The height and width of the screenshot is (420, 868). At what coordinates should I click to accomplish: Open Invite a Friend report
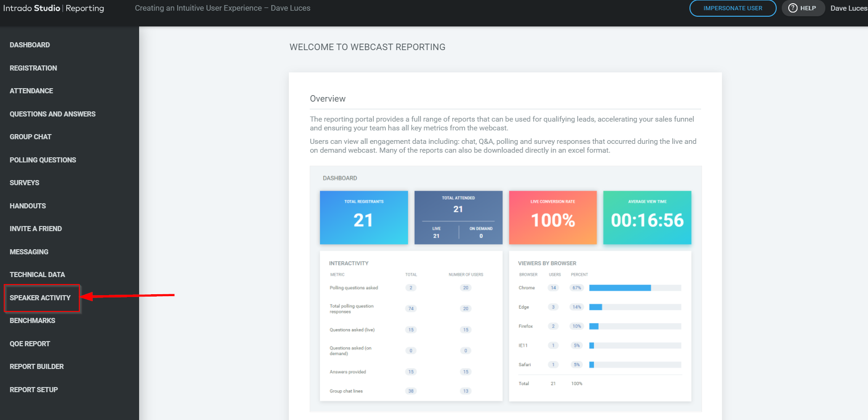coord(36,229)
